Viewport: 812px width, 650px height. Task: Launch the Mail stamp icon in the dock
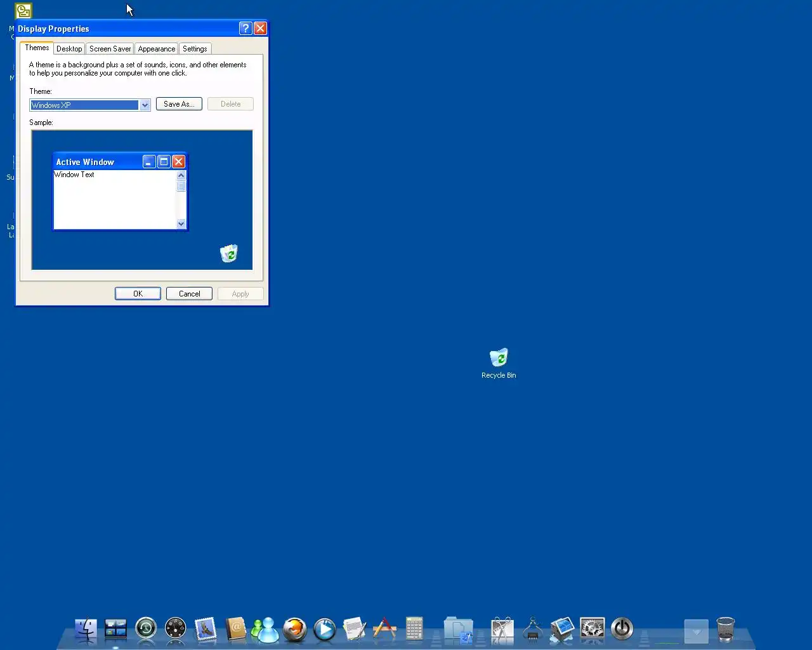[x=206, y=629]
